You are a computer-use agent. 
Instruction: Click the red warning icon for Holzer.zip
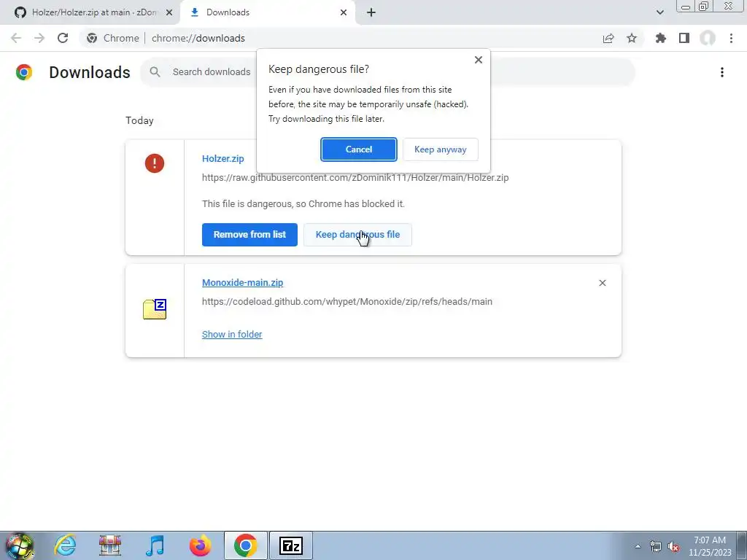click(155, 163)
